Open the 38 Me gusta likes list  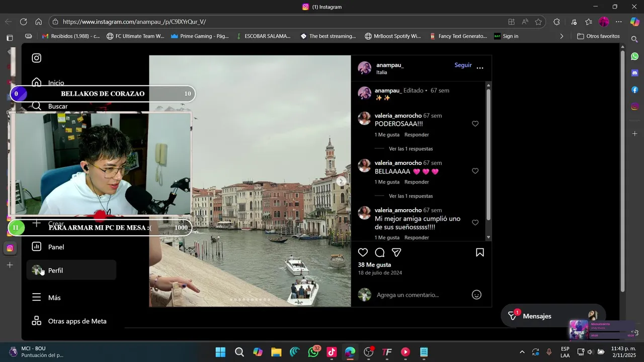(x=374, y=264)
